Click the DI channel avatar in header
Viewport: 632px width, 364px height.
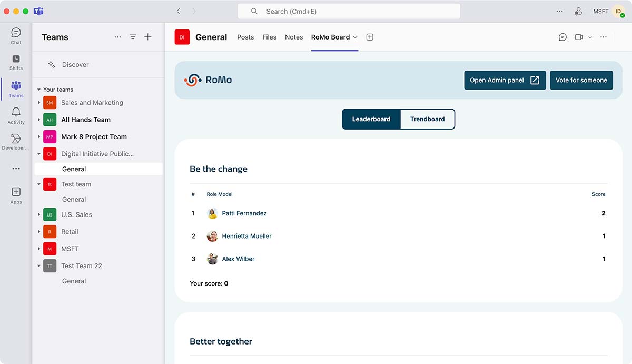coord(182,37)
